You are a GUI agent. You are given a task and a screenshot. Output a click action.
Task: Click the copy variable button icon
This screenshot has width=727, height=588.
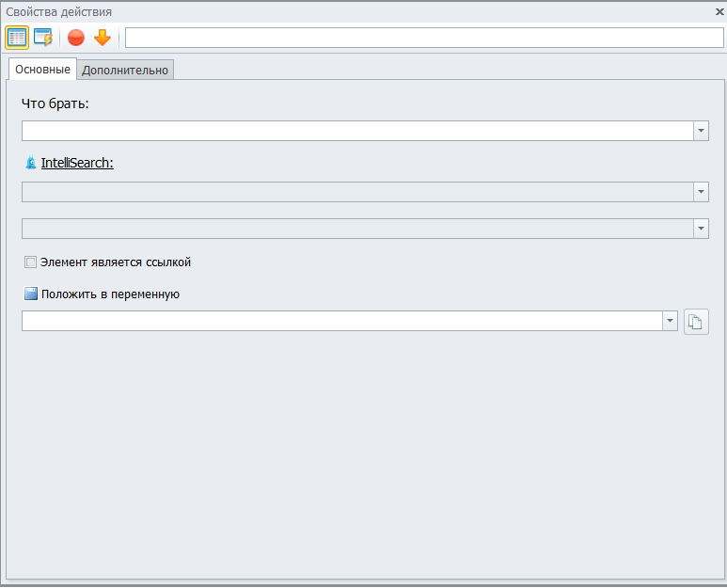pyautogui.click(x=696, y=322)
